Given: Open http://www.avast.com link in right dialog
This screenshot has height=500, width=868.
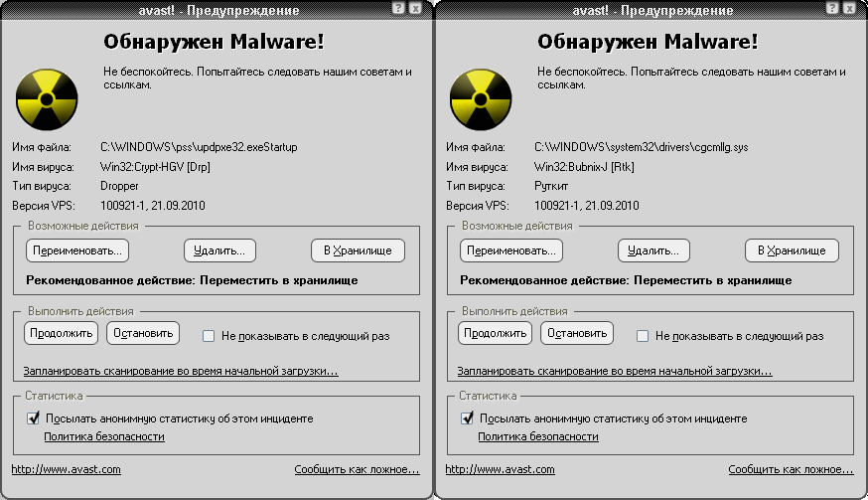Looking at the screenshot, I should tap(500, 469).
